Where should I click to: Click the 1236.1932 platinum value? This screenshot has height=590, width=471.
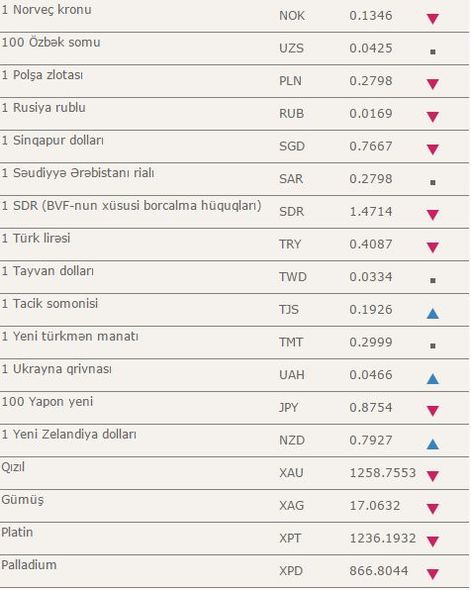tap(383, 538)
